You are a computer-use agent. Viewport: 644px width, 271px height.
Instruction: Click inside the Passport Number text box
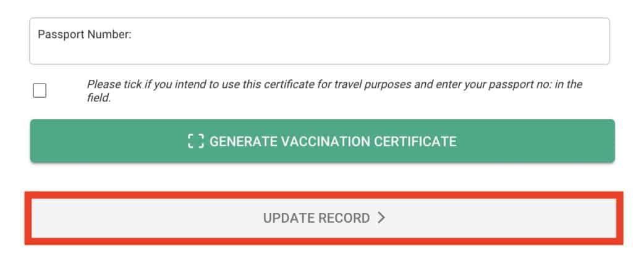coord(319,48)
